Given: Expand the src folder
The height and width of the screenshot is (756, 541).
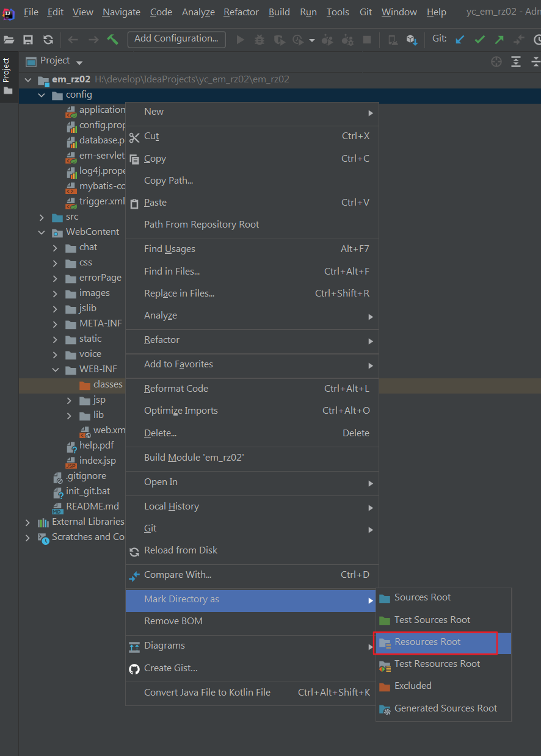Looking at the screenshot, I should [x=42, y=217].
